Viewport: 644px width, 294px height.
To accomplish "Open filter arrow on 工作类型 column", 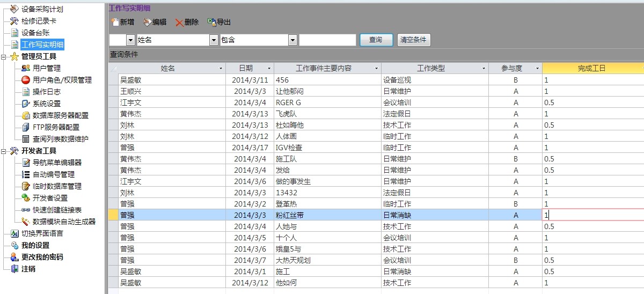I will tap(484, 69).
